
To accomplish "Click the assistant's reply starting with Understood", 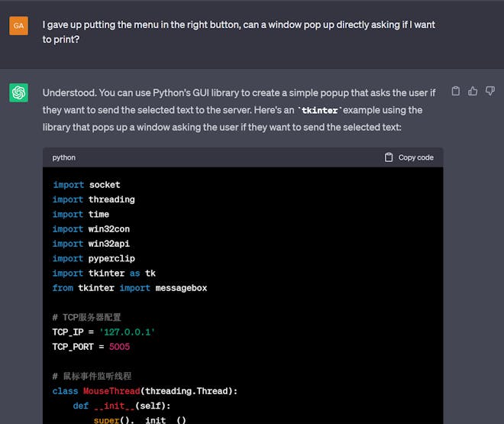I will [238, 110].
